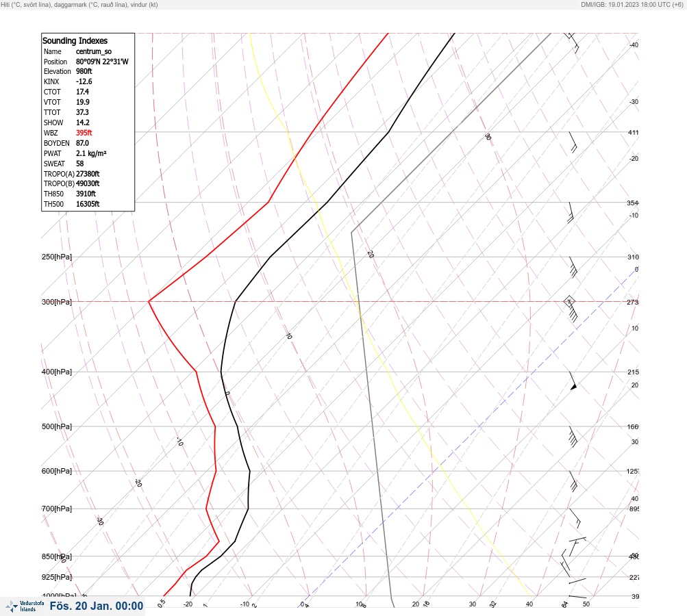Click the Position value 80°09'N 22°31'W
Image resolution: width=687 pixels, height=616 pixels.
102,62
